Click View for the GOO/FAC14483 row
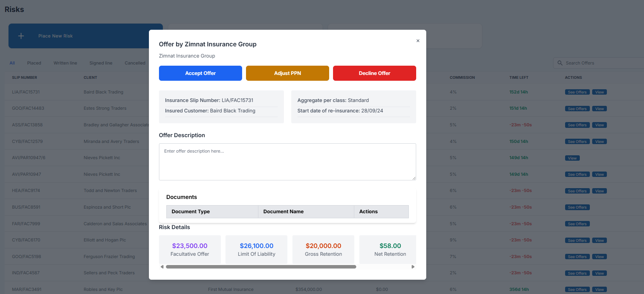 [x=599, y=109]
